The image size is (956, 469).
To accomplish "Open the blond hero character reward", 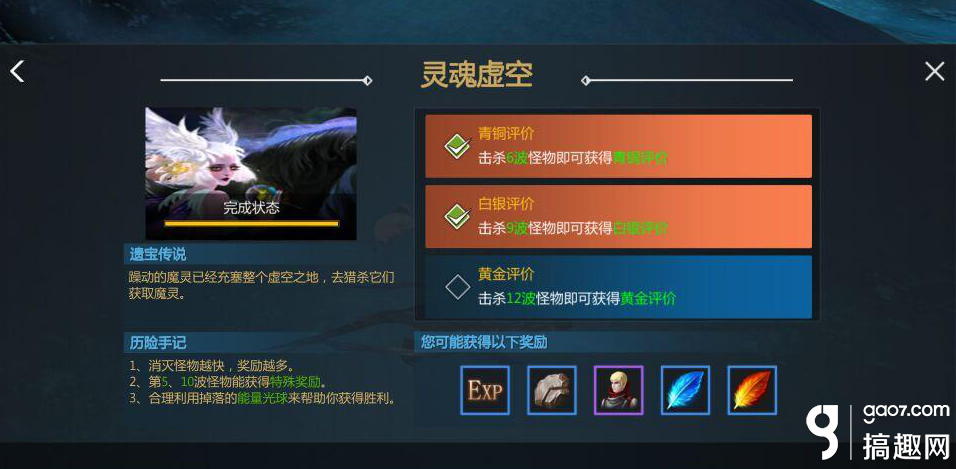I will (x=618, y=390).
